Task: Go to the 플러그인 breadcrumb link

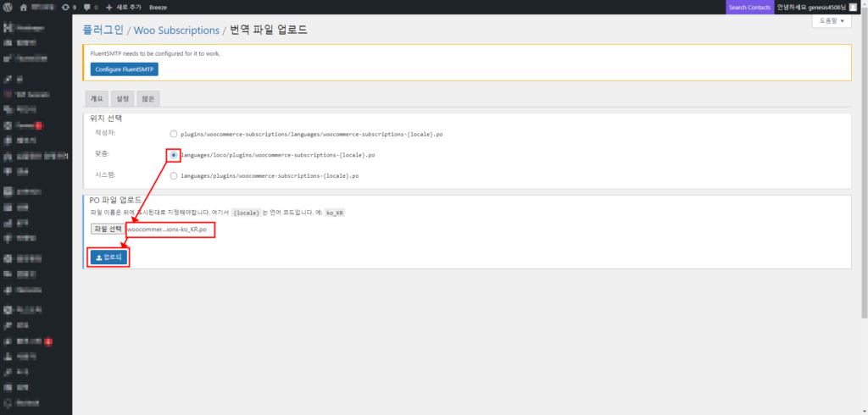Action: point(103,30)
